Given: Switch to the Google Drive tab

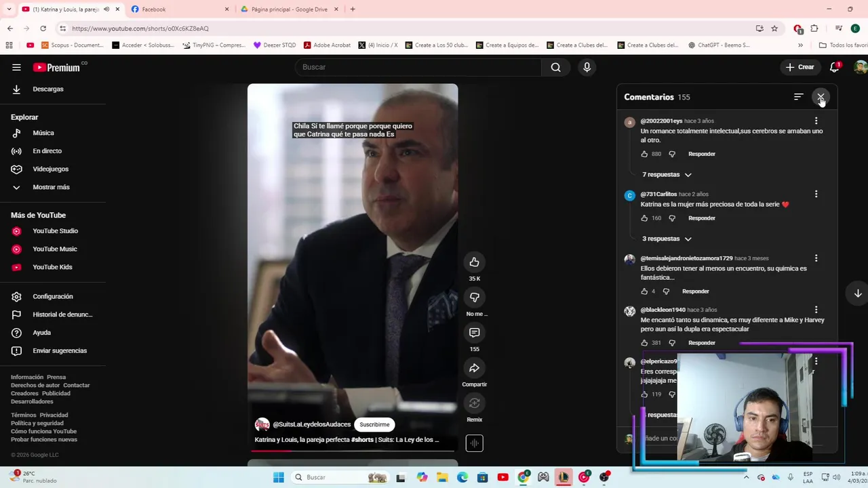Looking at the screenshot, I should [289, 9].
